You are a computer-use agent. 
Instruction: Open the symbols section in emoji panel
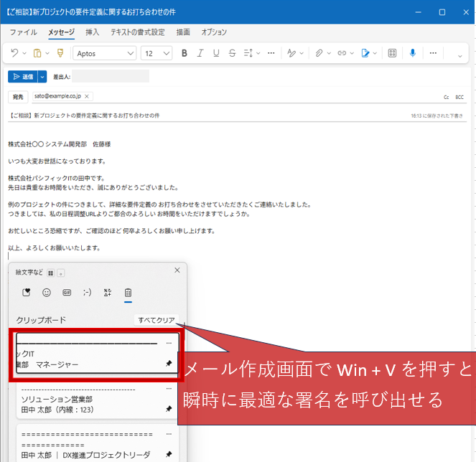point(107,293)
